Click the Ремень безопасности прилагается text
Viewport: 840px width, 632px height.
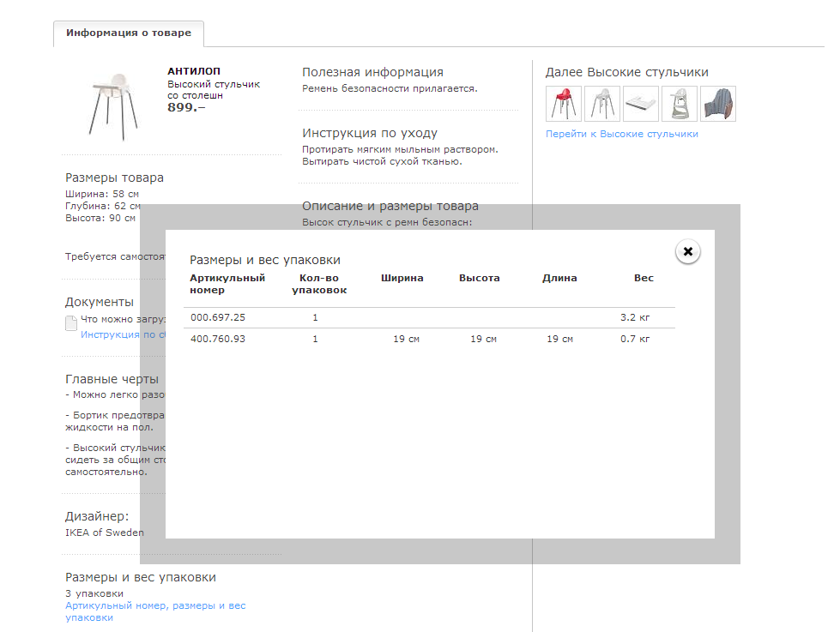[x=390, y=89]
